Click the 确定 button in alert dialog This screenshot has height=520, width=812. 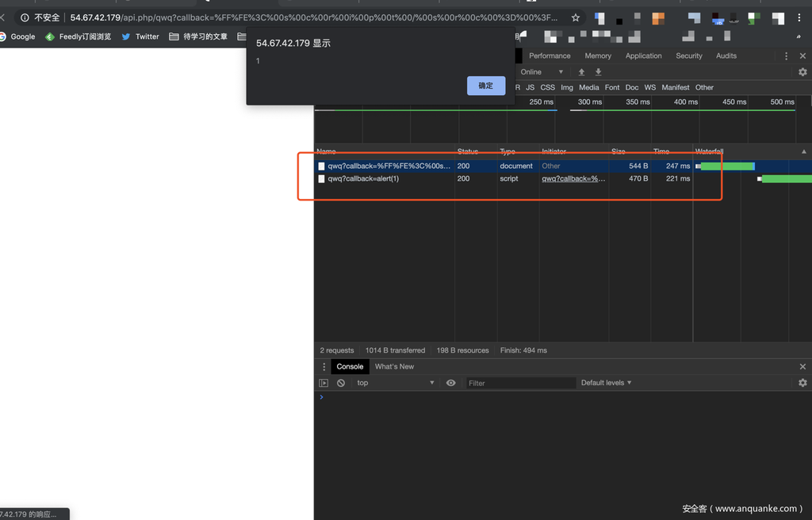485,86
